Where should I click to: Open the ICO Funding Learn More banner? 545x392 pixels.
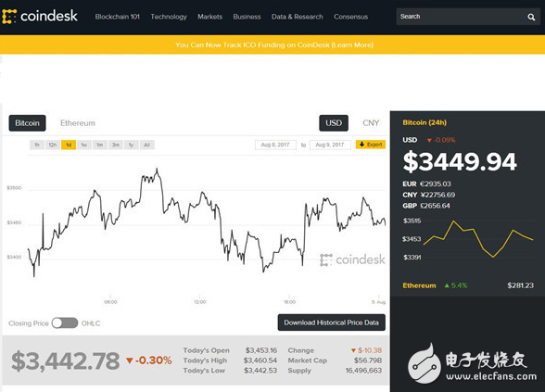274,44
